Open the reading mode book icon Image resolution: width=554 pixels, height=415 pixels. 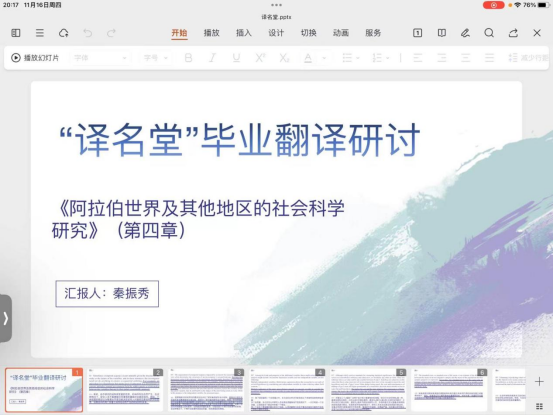tap(442, 33)
